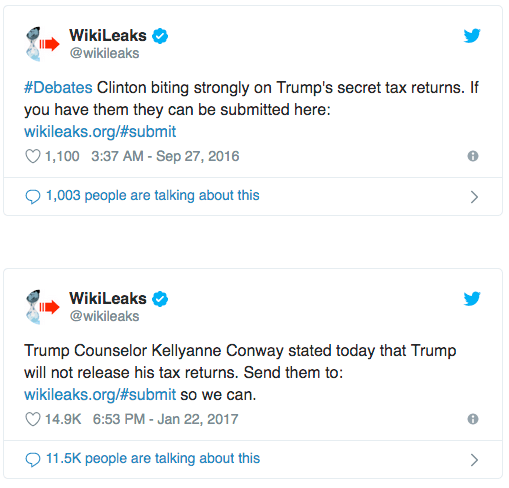Open the 3:37 AM - Sep 27, 2016 timestamp
509x488 pixels.
click(165, 156)
